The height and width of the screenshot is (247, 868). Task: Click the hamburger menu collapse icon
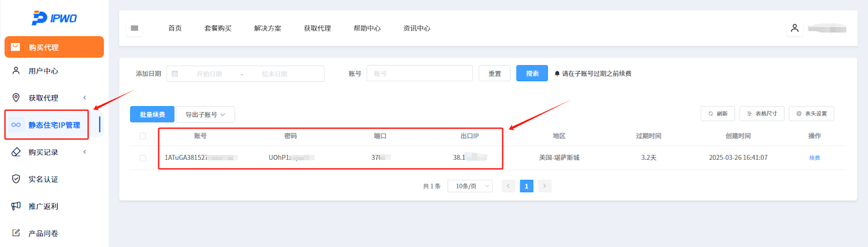(135, 28)
